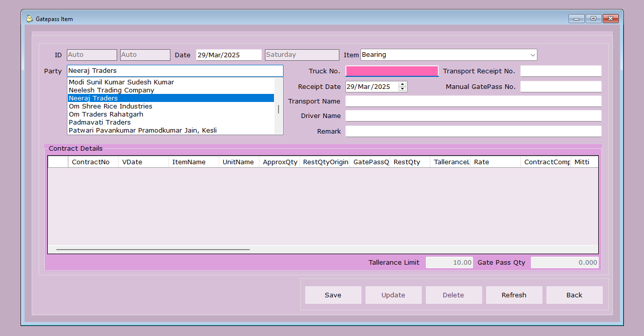Focus the pink Truck No. field
This screenshot has width=644, height=336.
pos(392,71)
